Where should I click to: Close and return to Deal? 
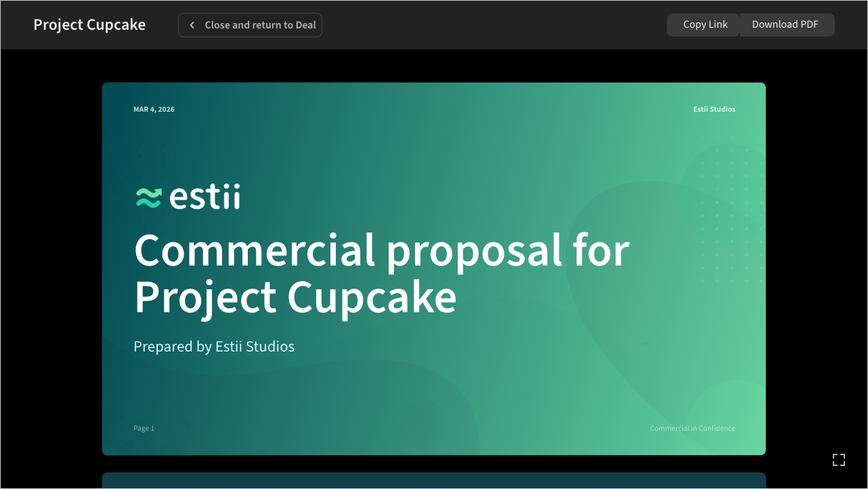[259, 25]
